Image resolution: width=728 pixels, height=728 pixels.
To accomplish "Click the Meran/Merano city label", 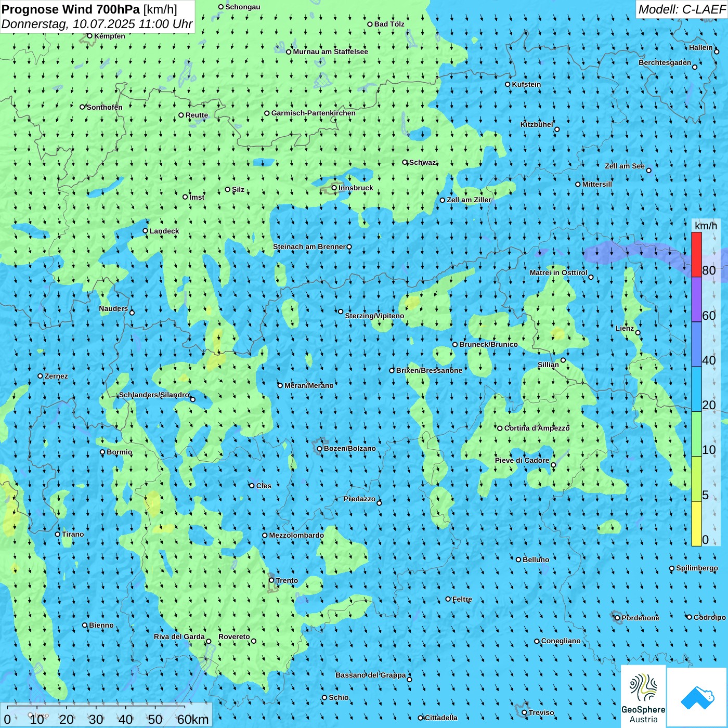I will [x=309, y=385].
